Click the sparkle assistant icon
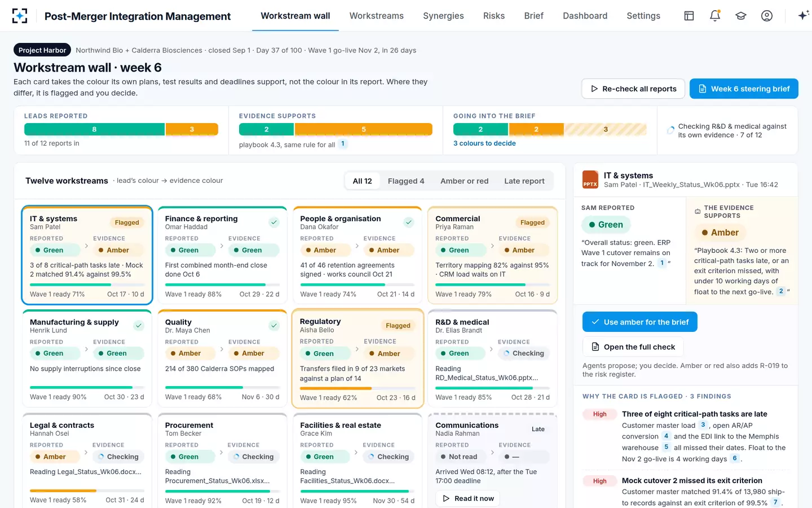The width and height of the screenshot is (812, 508). pos(804,16)
